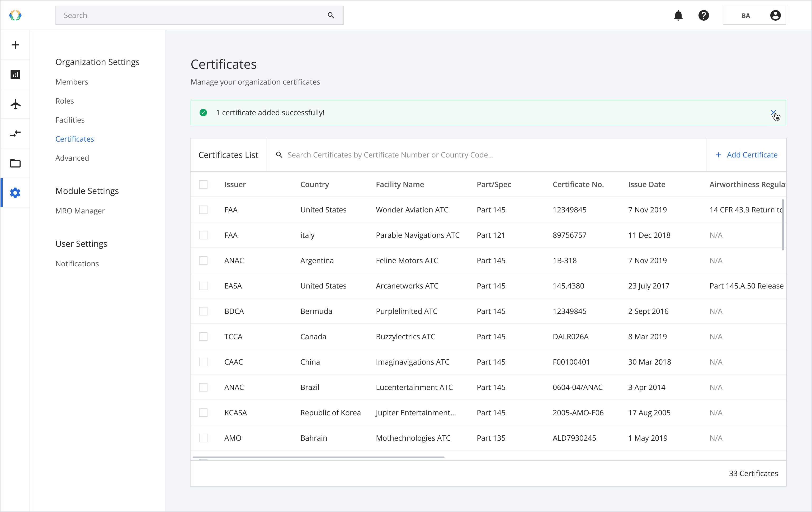Click the table horizontal scrollbar
This screenshot has height=512, width=812.
tap(318, 457)
